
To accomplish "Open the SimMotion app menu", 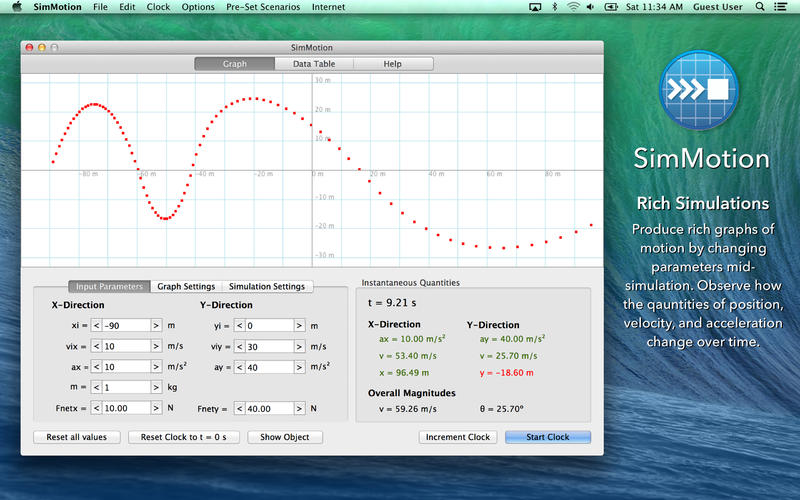I will coord(57,7).
